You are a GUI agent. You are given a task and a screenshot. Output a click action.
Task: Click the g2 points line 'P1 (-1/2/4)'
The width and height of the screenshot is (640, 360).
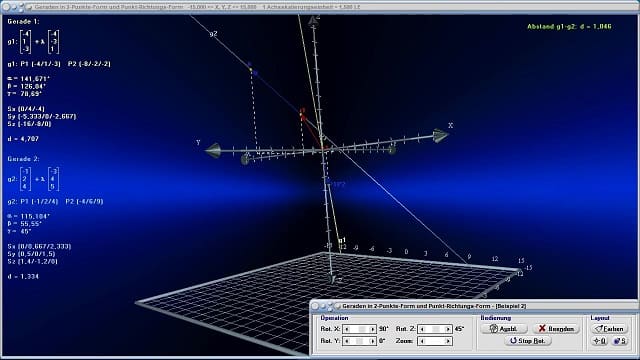tap(39, 201)
